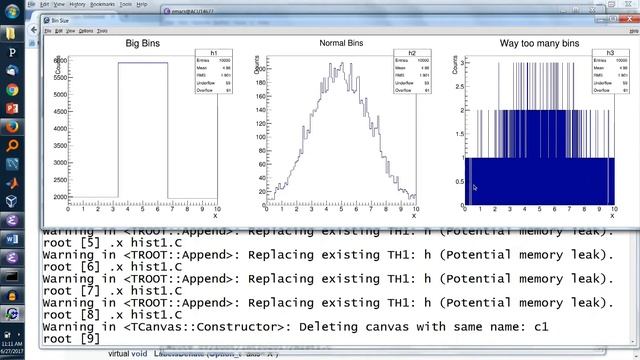Open the VirtualBox cube icon in taskbar

12,201
